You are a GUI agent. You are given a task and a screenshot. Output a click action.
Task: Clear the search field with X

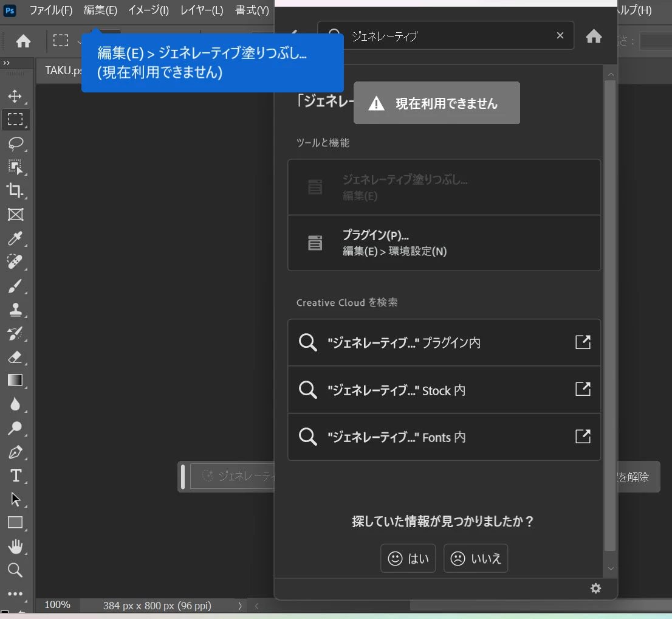click(560, 36)
